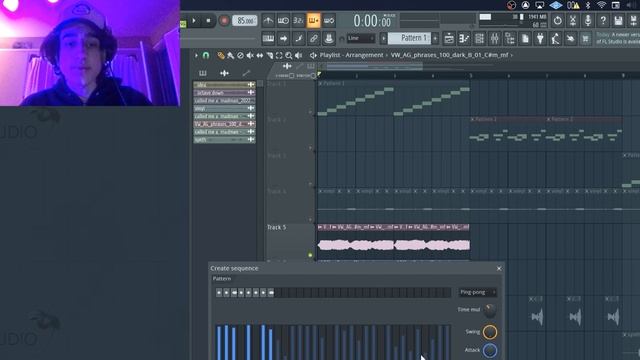Save project with the floppy disk icon
This screenshot has height=360, width=640.
tap(618, 20)
